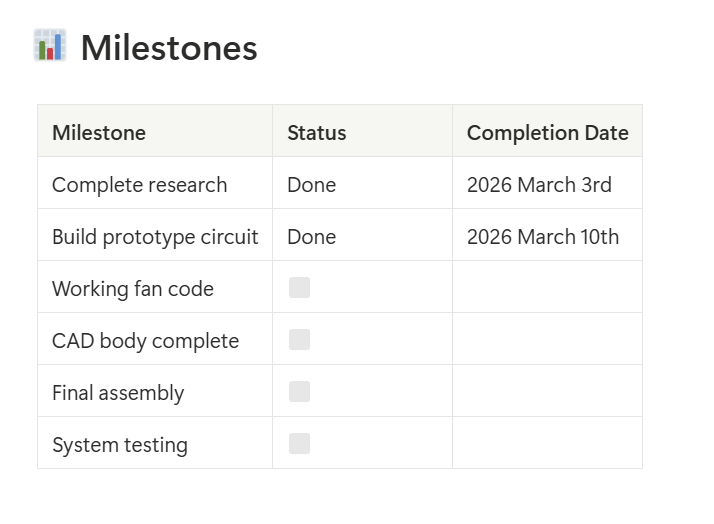
Task: Click the Final assembly milestone cell
Action: pyautogui.click(x=118, y=393)
